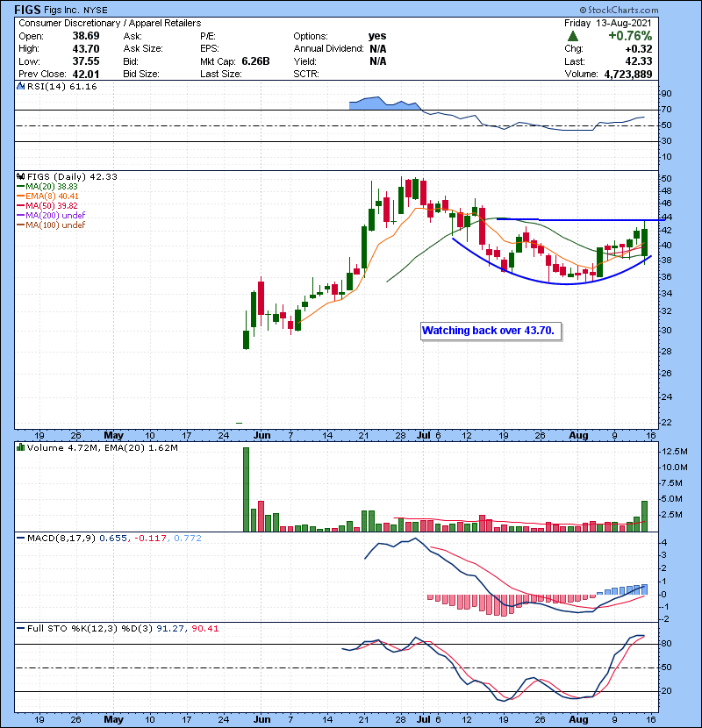The height and width of the screenshot is (728, 702).
Task: Click the Chg value +0.32
Action: pyautogui.click(x=638, y=49)
